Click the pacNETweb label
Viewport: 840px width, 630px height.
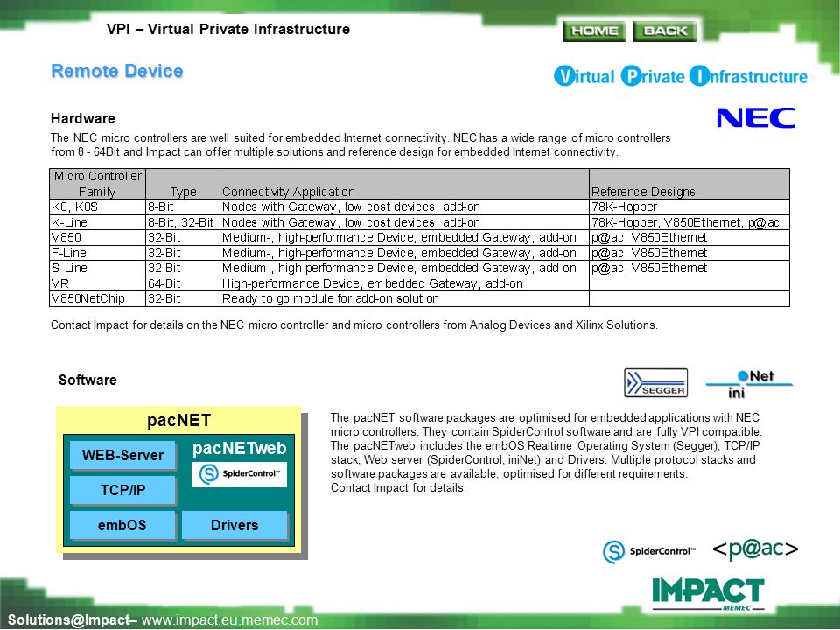(239, 448)
